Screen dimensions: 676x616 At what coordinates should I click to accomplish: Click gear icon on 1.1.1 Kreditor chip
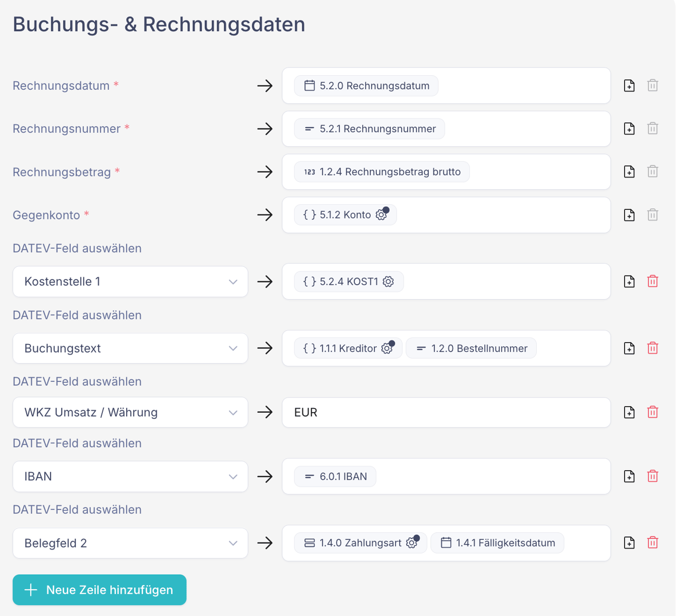click(x=387, y=349)
